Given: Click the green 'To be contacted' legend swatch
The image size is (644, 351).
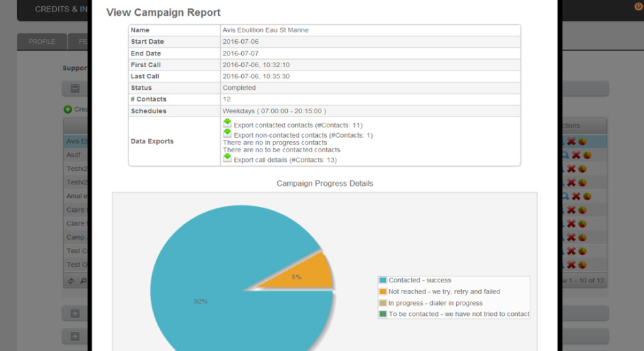Looking at the screenshot, I should pyautogui.click(x=383, y=314).
